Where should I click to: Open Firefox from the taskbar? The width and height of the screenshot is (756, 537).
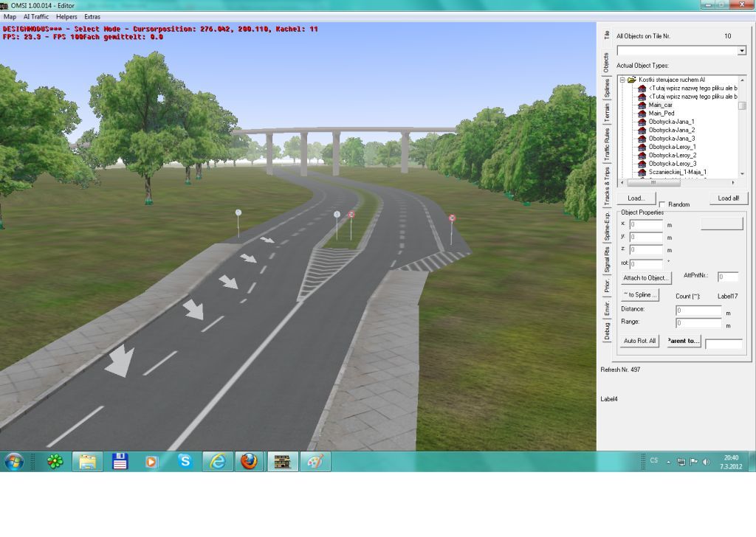point(250,462)
